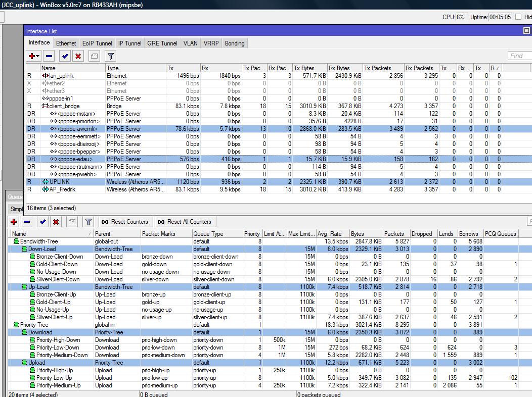Click the Comment icon in Interface List toolbar

(95, 56)
